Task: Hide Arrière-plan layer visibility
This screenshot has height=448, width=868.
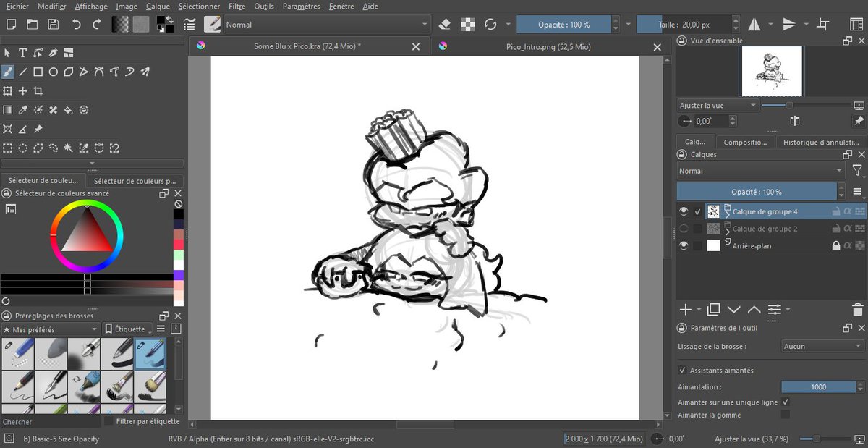Action: [x=684, y=246]
